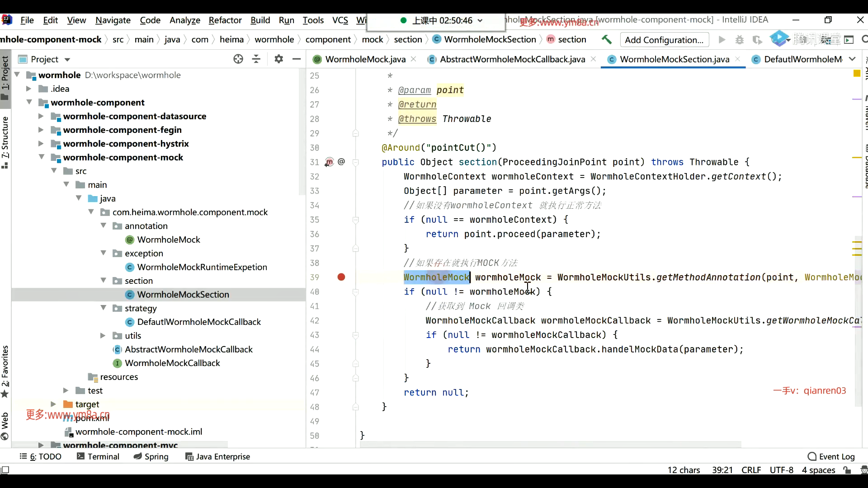Click the green build hammer icon
Image resolution: width=868 pixels, height=488 pixels.
point(607,40)
